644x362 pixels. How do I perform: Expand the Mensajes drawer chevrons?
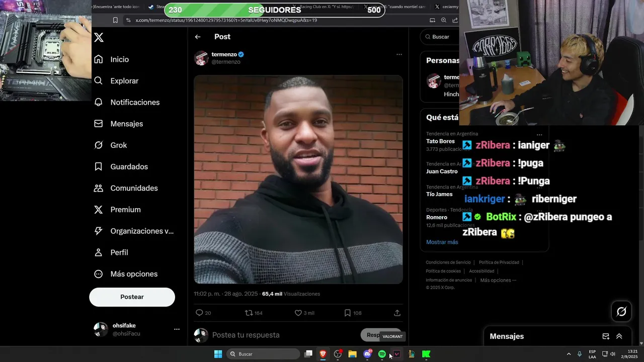click(619, 336)
